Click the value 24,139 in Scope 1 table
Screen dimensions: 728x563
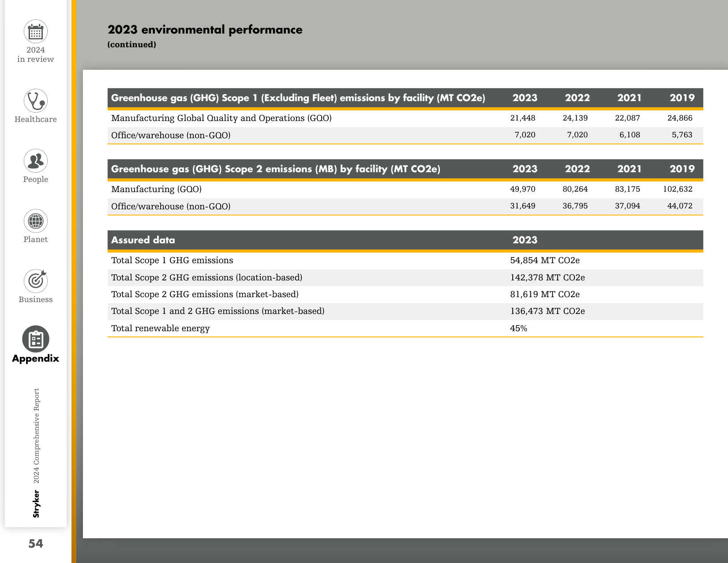point(575,118)
